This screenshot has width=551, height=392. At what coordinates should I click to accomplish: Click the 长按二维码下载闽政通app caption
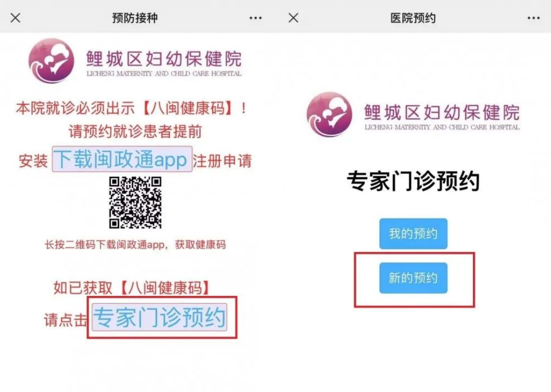point(135,244)
